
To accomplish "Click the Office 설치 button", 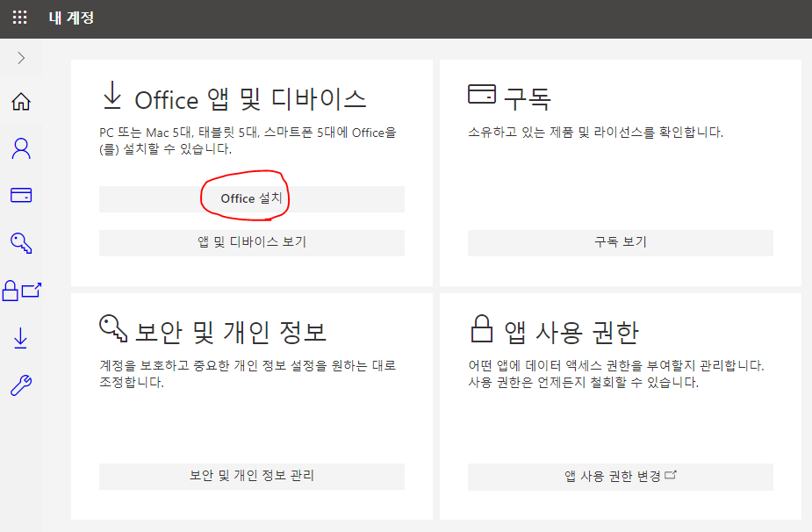I will coord(252,199).
